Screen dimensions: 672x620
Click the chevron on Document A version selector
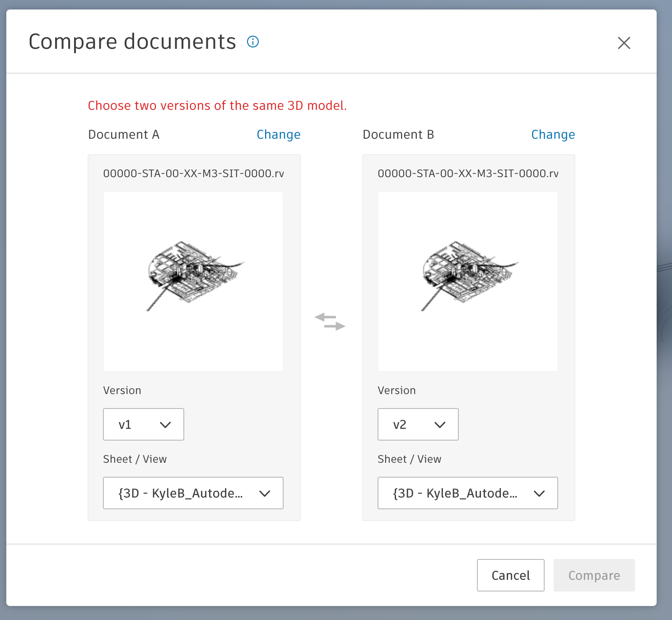[165, 424]
